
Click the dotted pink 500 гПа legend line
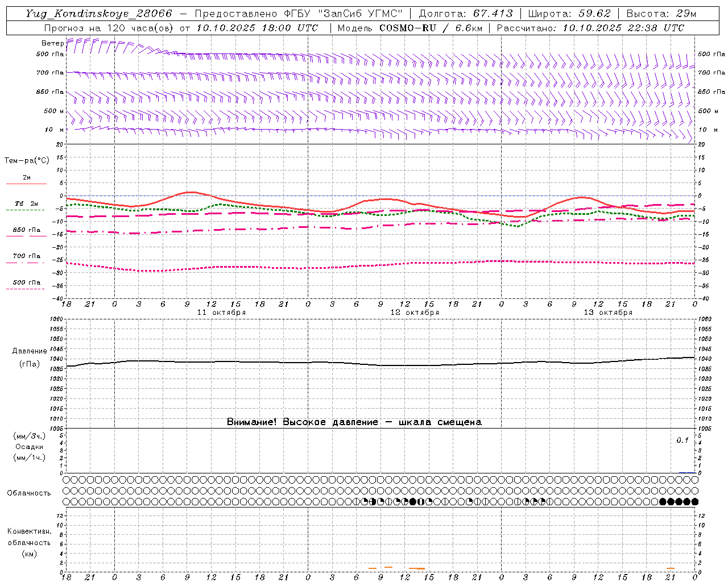[x=25, y=289]
